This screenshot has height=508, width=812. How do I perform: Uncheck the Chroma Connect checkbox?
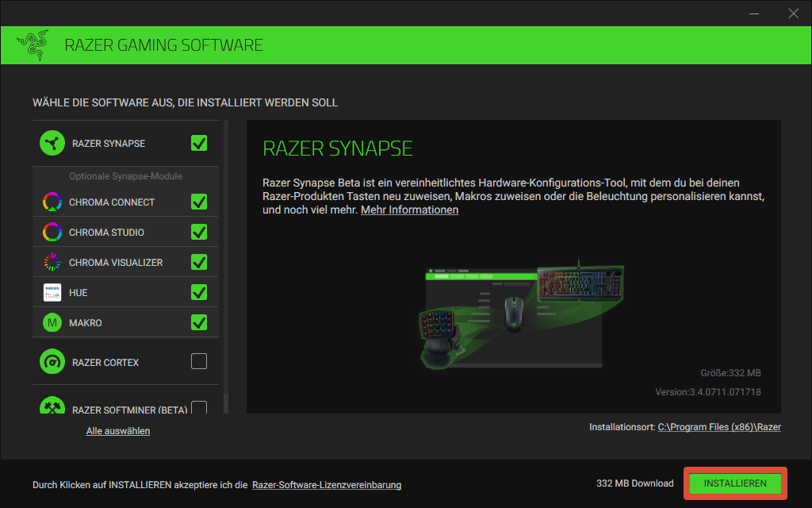pyautogui.click(x=199, y=202)
